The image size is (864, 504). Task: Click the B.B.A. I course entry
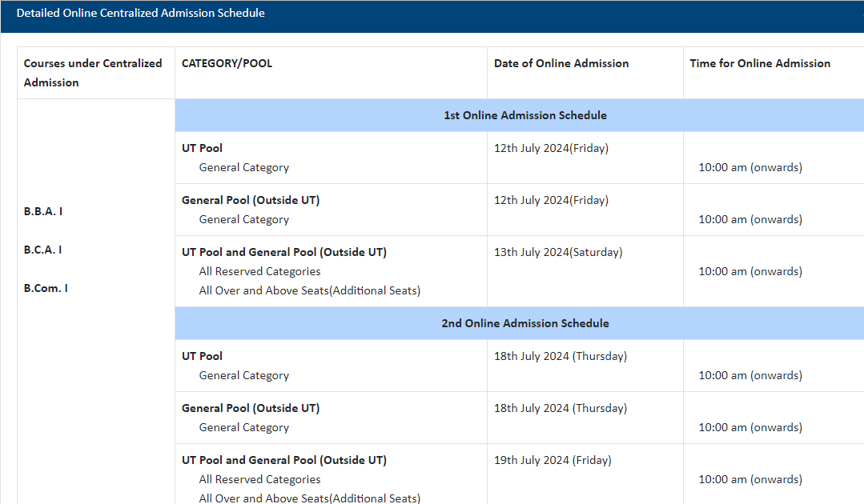click(43, 211)
